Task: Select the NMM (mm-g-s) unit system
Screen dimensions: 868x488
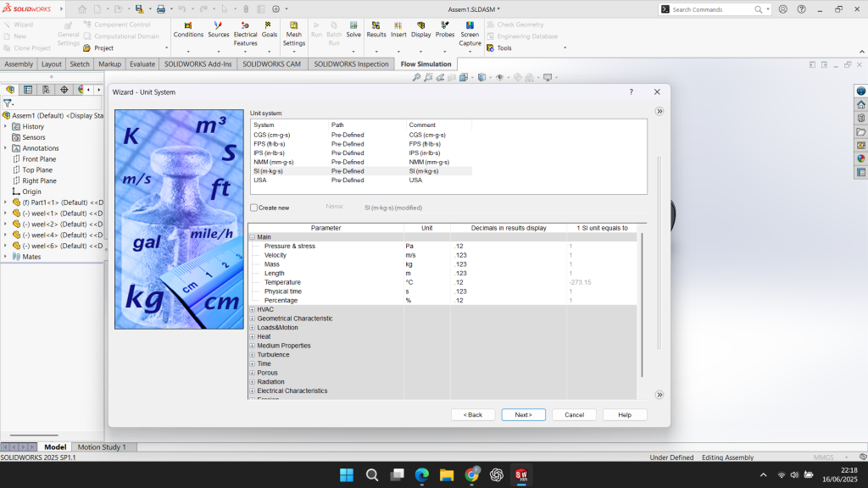Action: point(274,162)
